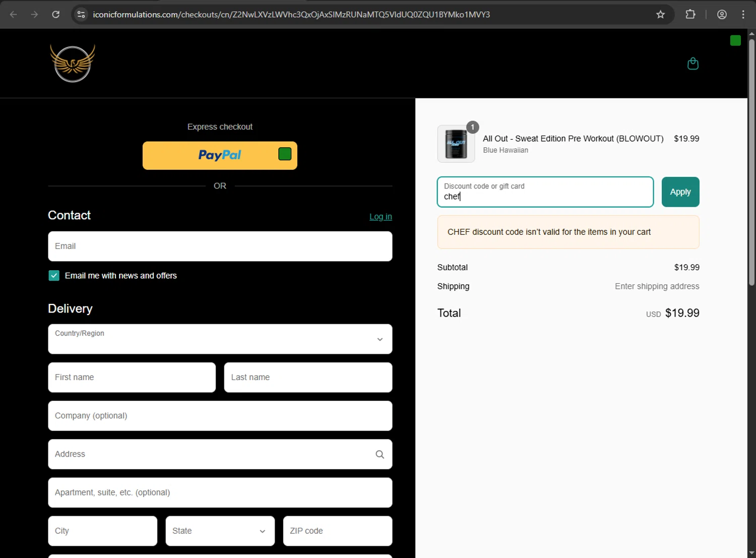The width and height of the screenshot is (756, 558).
Task: Focus the Email input field
Action: click(220, 246)
